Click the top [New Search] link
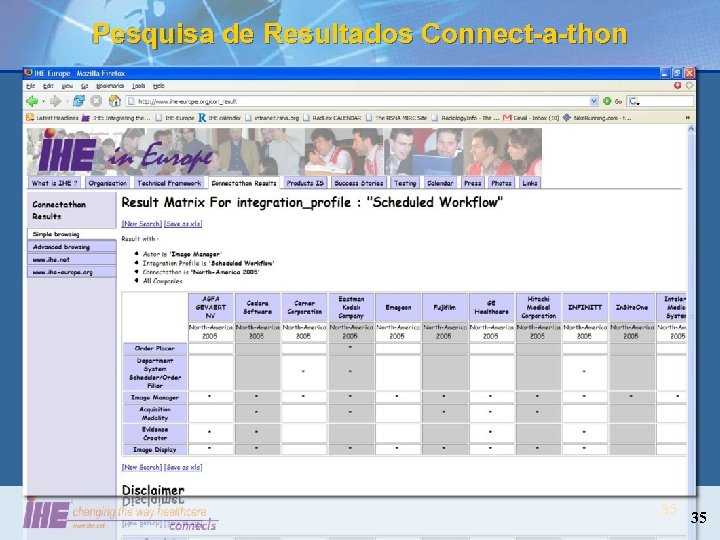 coord(141,224)
